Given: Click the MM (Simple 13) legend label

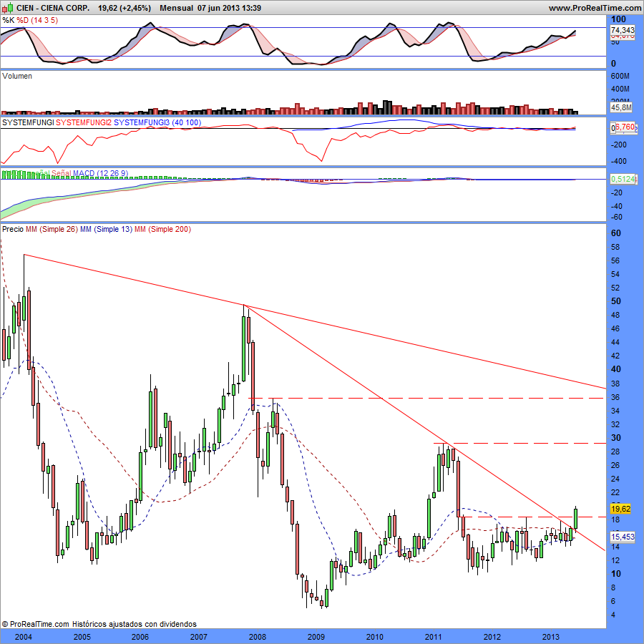Looking at the screenshot, I should [x=107, y=229].
